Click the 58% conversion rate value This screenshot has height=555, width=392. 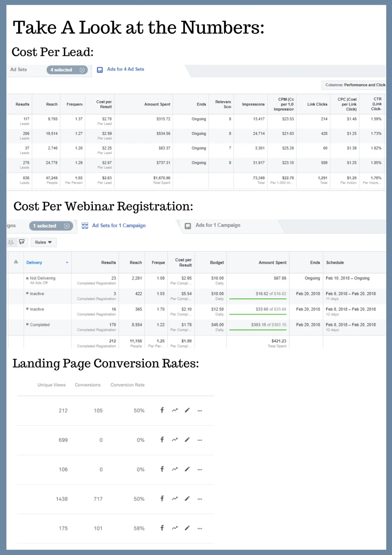click(139, 528)
